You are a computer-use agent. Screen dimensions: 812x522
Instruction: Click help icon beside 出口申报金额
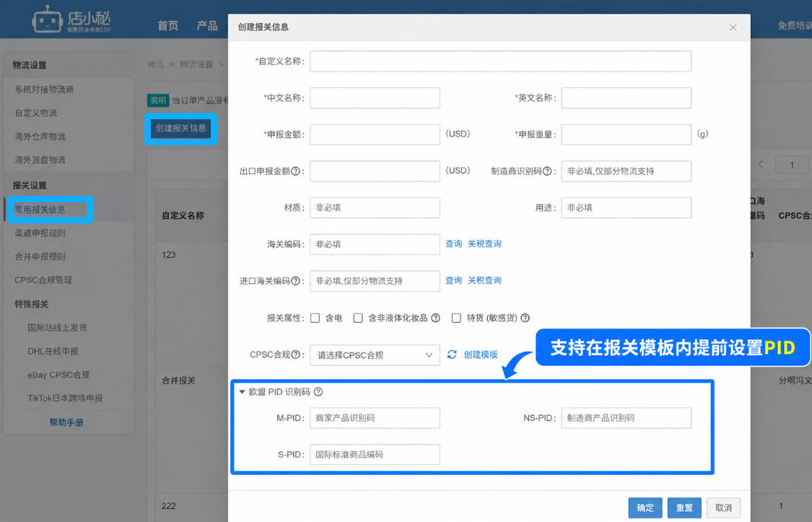[296, 171]
